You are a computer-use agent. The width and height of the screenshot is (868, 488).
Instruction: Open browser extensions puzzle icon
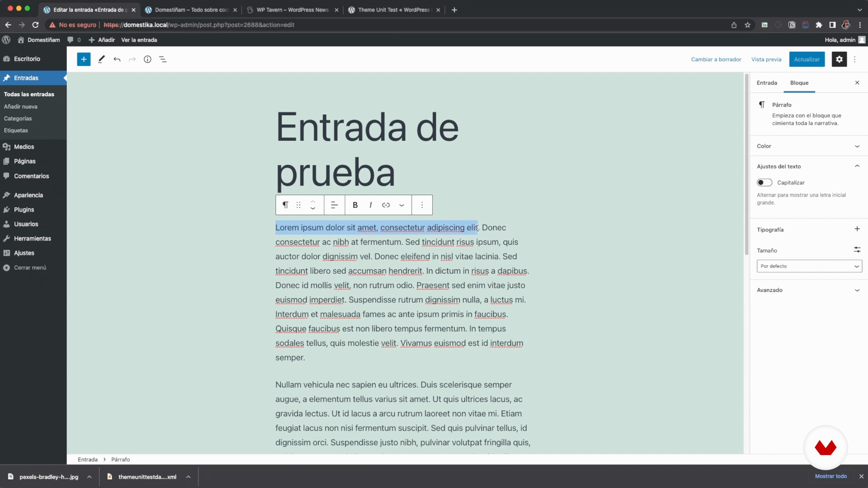coord(819,25)
